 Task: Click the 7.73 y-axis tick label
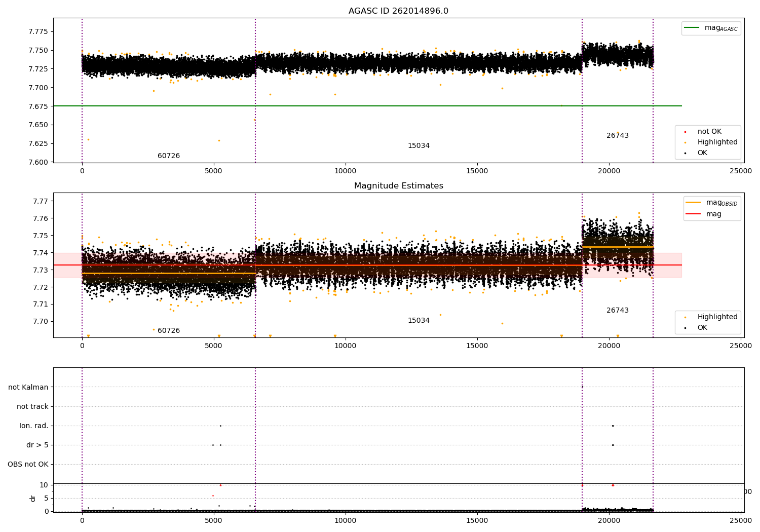(x=41, y=271)
